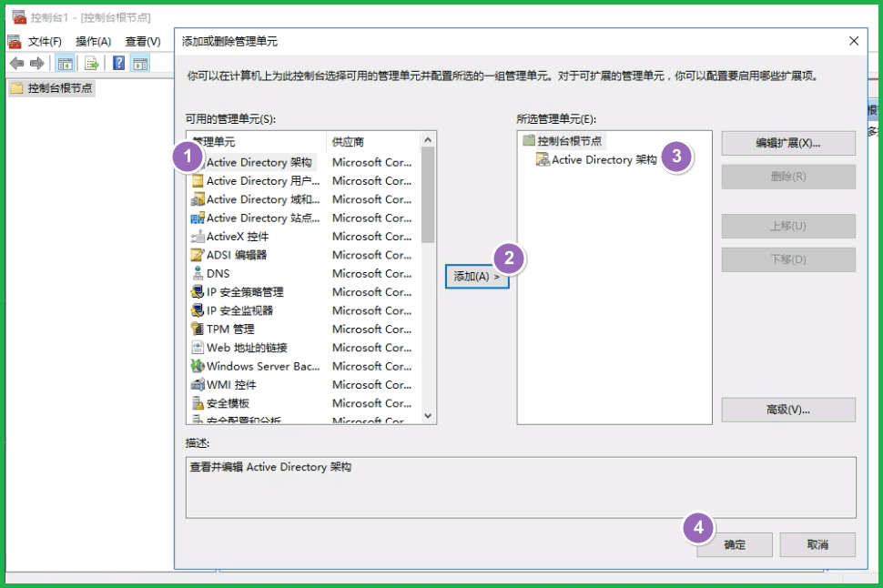Toggle the show/hide action pane toolbar icon
Screen dimensions: 883x588
coord(140,63)
